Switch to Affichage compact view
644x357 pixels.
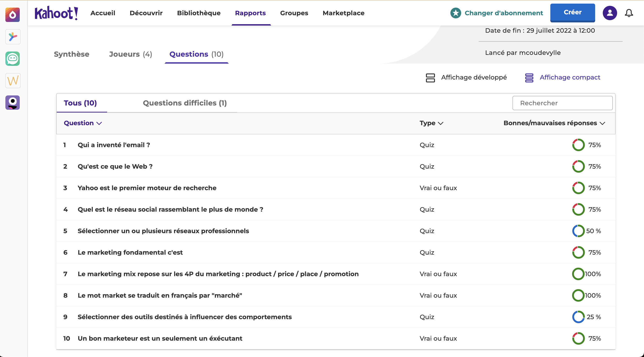pyautogui.click(x=562, y=77)
